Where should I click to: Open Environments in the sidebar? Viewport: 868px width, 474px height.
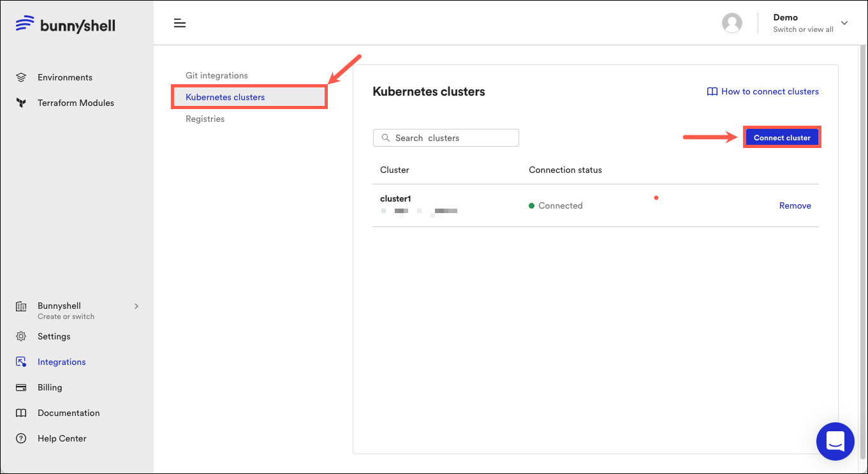65,77
